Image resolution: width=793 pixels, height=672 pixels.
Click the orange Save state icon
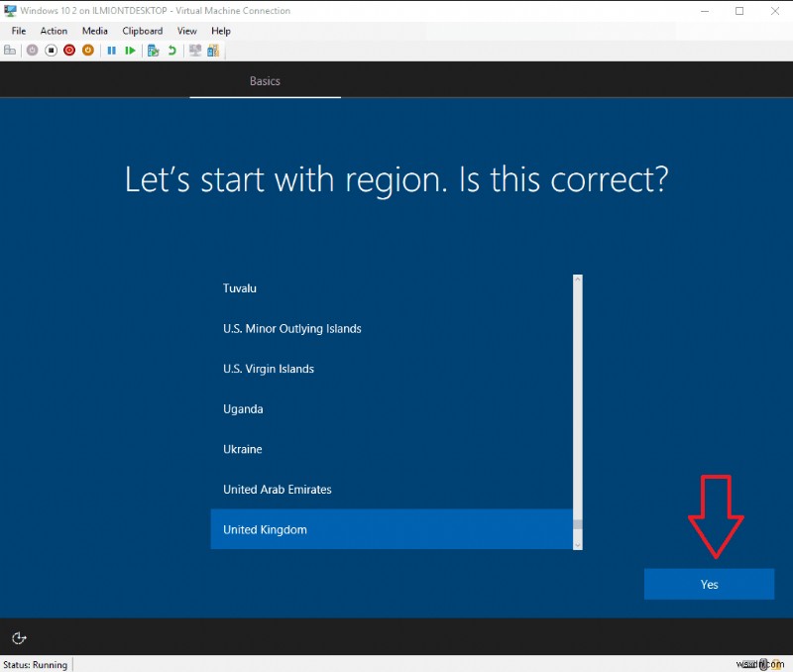(89, 50)
